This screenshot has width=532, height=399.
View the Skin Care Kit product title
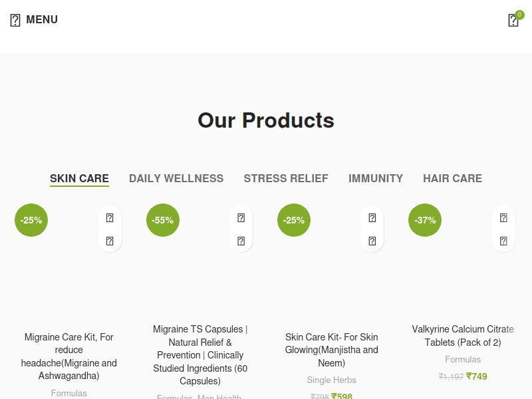(x=332, y=350)
